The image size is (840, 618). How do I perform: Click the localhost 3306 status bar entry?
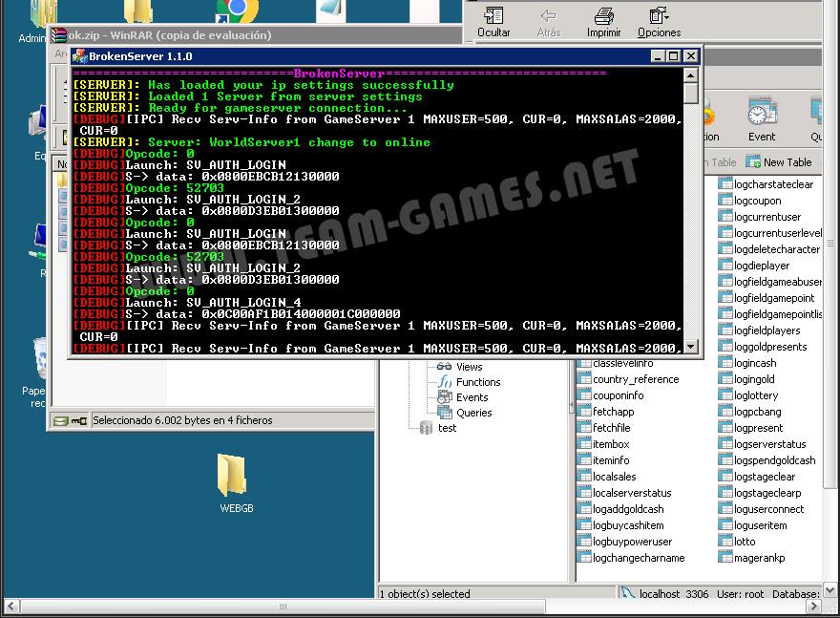click(674, 594)
